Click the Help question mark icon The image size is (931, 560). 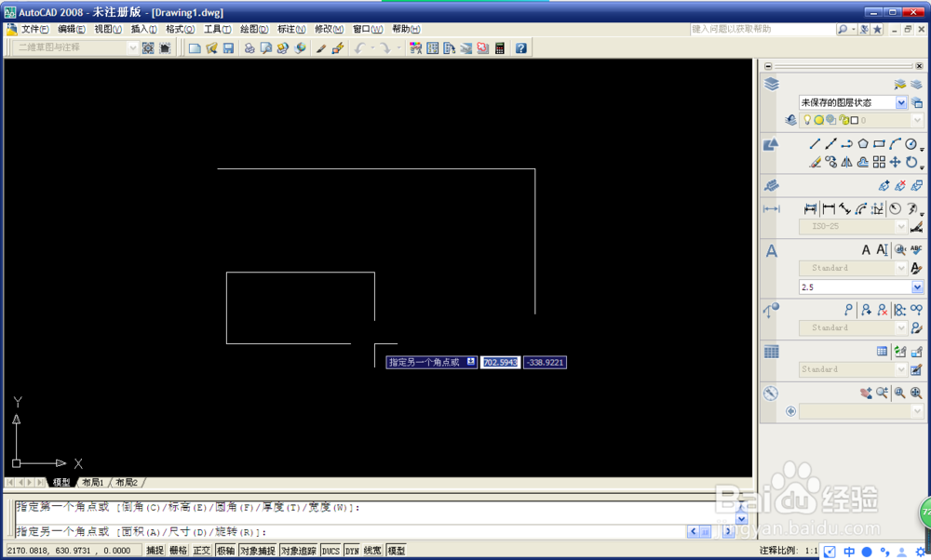click(520, 48)
